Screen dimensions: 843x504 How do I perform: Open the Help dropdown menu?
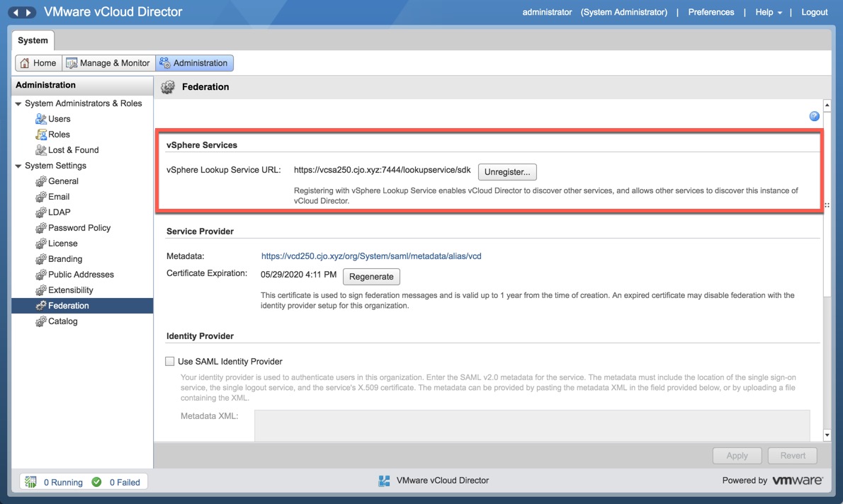[769, 12]
